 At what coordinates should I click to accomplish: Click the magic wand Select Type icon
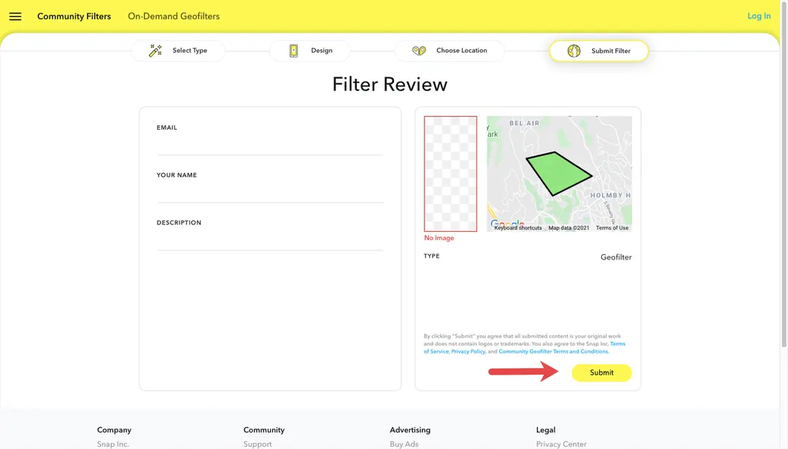[155, 51]
